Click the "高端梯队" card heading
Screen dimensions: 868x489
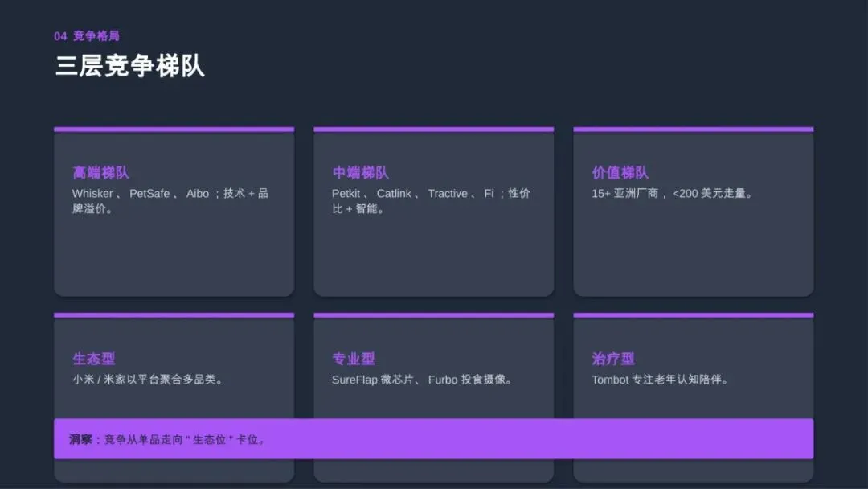point(100,173)
